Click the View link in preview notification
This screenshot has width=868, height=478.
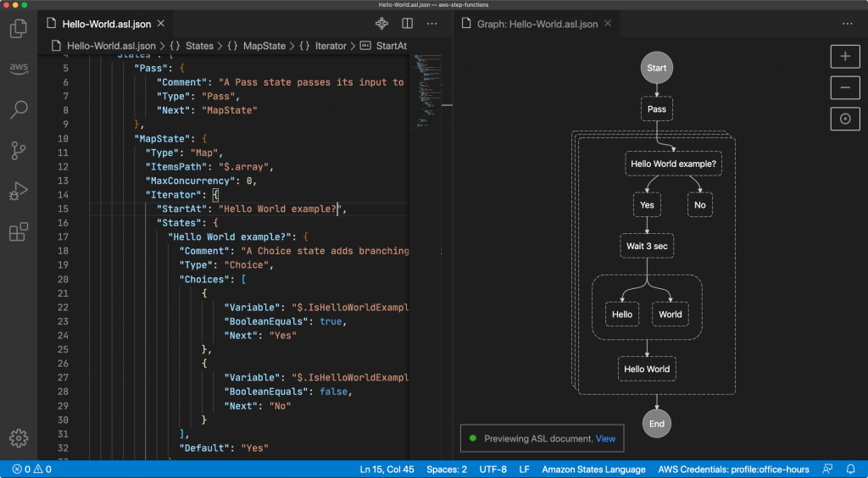point(605,438)
